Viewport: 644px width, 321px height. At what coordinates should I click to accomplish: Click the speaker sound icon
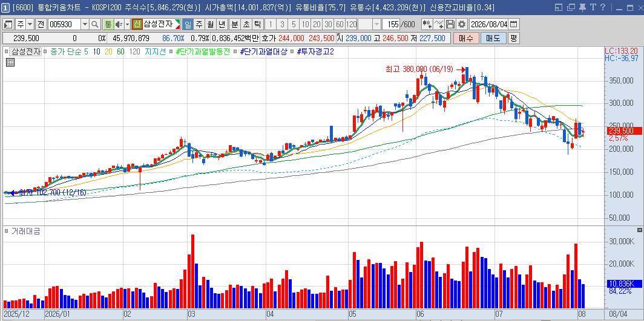(x=119, y=24)
